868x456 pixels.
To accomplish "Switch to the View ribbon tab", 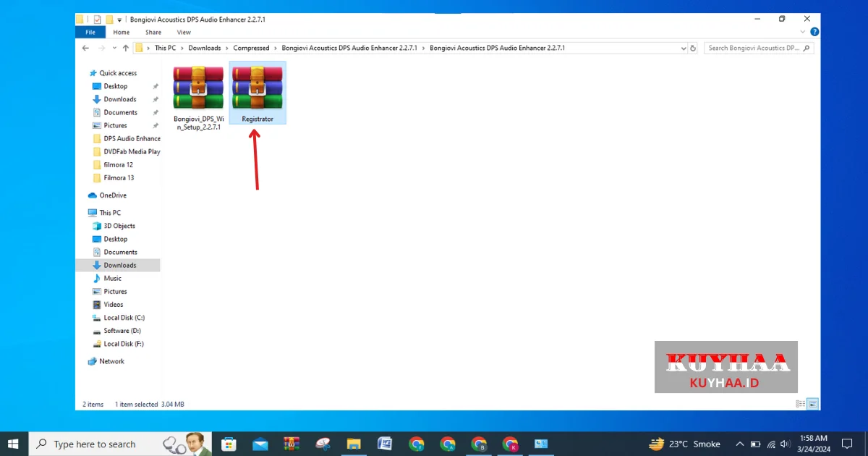I will tap(184, 32).
